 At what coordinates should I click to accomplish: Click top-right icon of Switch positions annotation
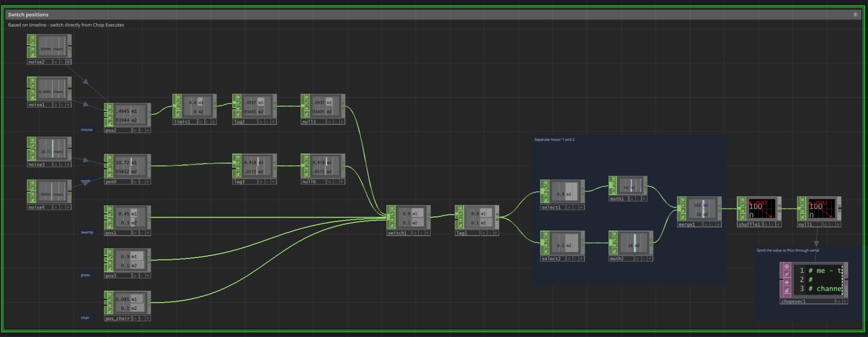(x=855, y=15)
